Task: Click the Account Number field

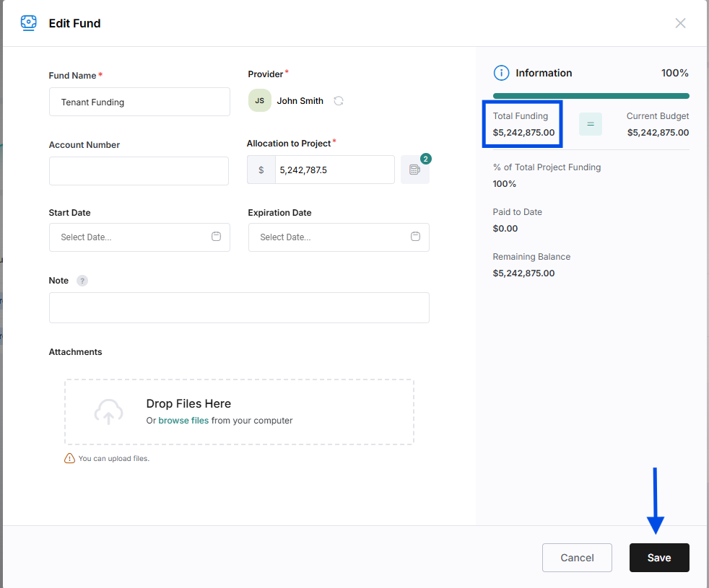Action: tap(139, 171)
